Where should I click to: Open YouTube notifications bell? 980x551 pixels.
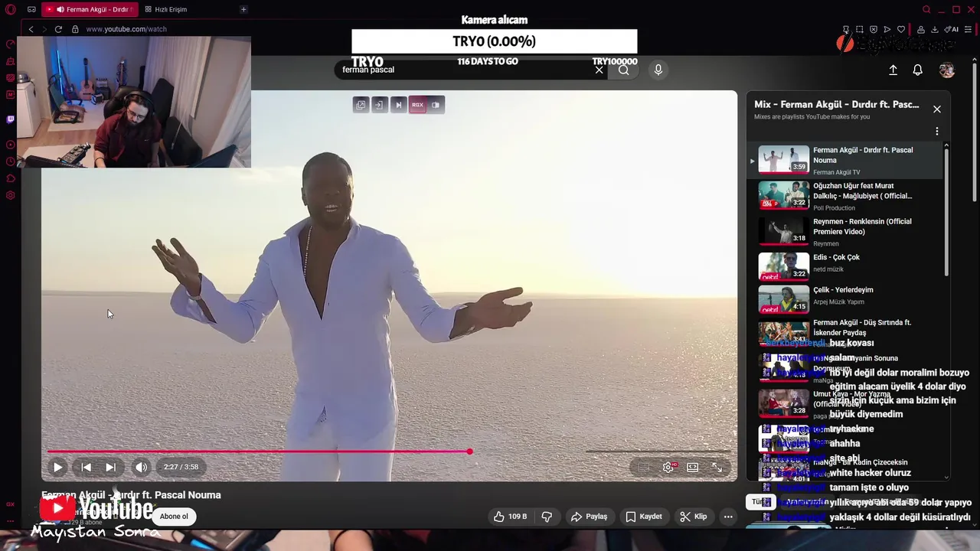(917, 70)
